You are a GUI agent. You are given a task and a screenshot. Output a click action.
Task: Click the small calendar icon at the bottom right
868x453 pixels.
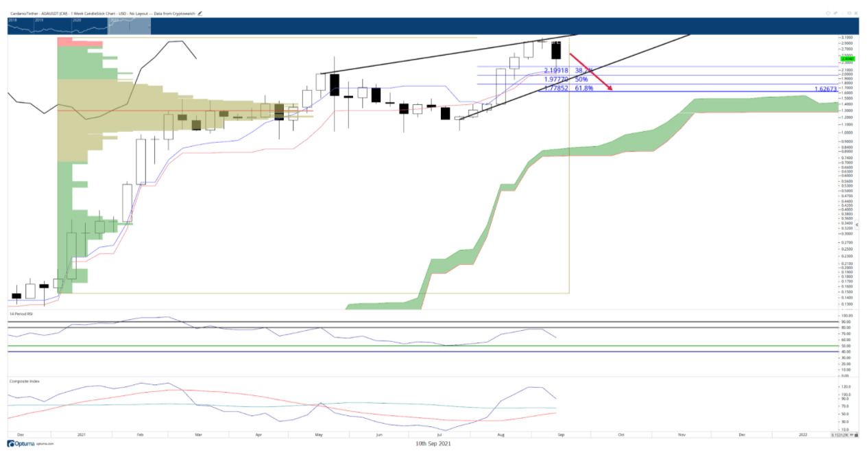(856, 434)
